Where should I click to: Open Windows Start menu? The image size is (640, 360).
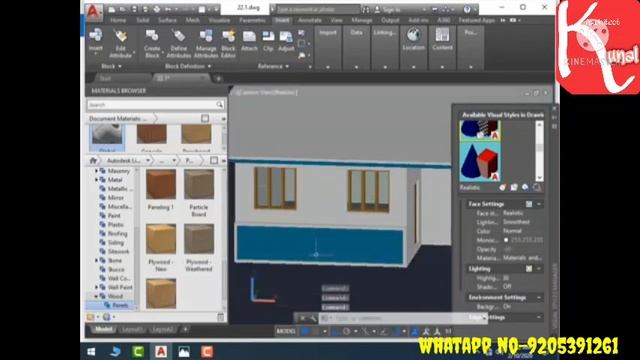point(91,351)
